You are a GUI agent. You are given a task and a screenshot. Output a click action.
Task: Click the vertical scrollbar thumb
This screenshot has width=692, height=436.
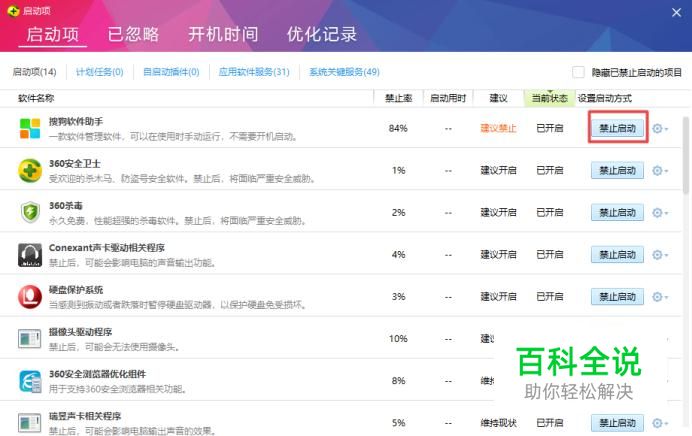click(x=686, y=155)
